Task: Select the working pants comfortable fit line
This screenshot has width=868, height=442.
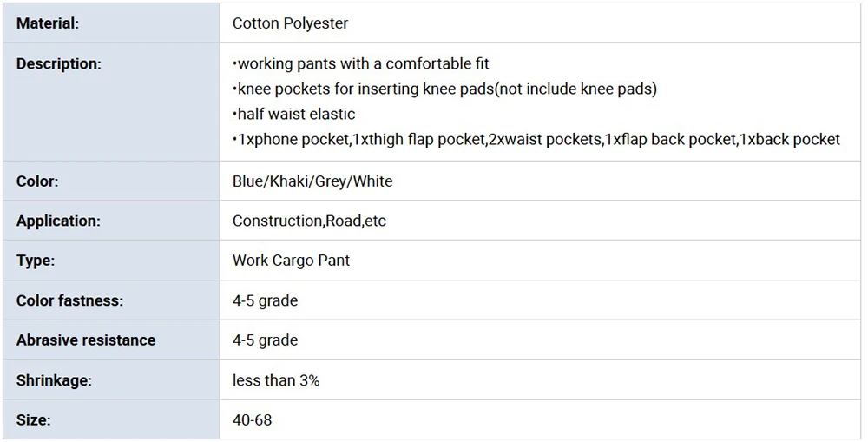Action: (x=360, y=63)
